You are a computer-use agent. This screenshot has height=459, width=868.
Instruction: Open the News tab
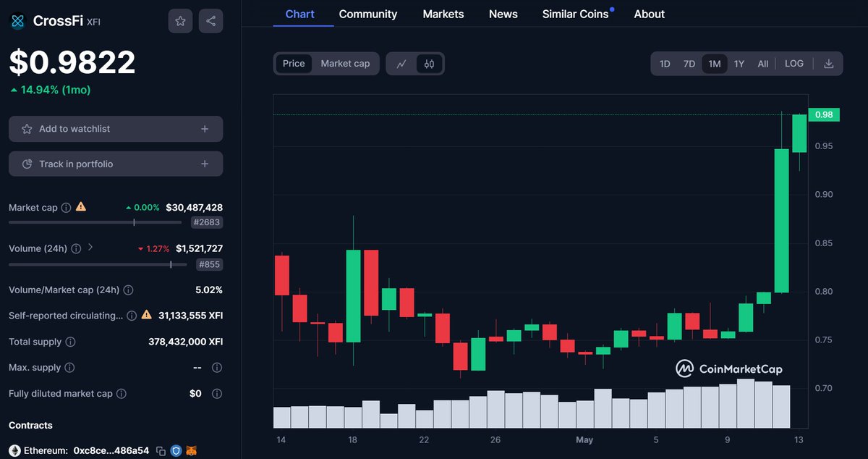coord(503,14)
